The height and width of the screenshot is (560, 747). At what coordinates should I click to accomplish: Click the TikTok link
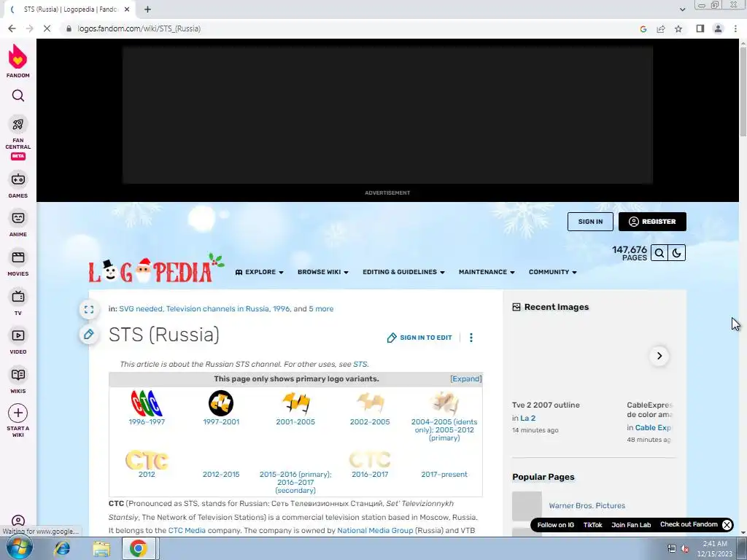pyautogui.click(x=592, y=525)
